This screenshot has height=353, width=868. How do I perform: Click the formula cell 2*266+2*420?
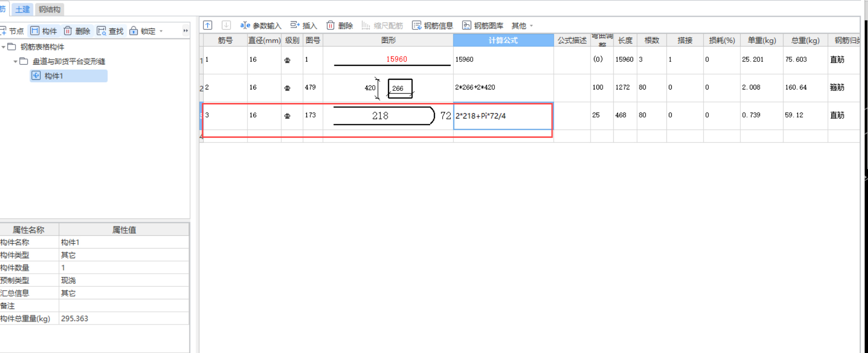pos(503,88)
